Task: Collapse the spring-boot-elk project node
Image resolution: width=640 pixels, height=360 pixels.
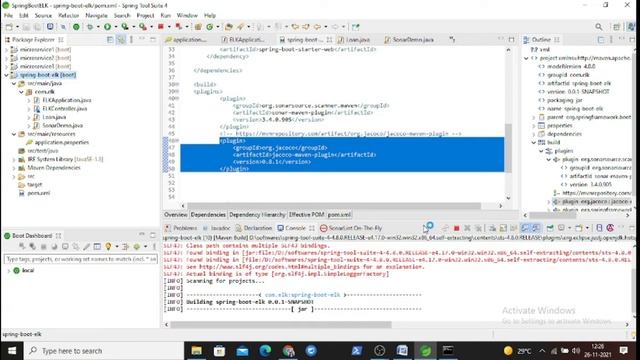Action: 7,75
